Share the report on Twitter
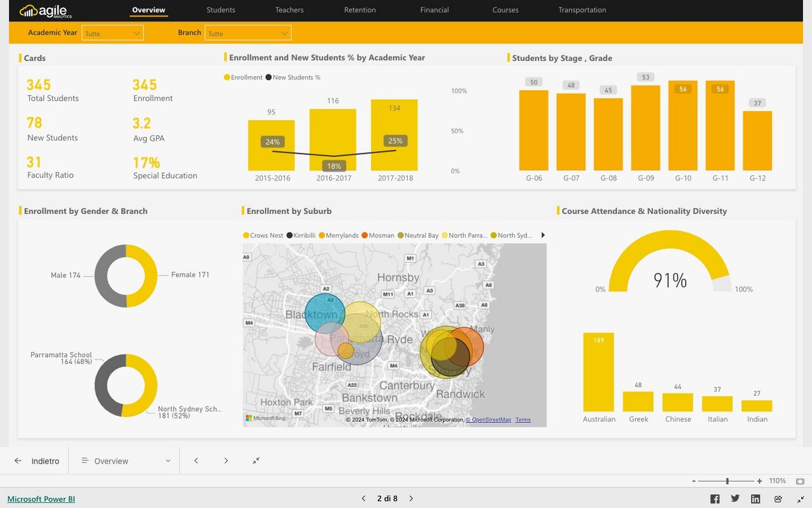812x508 pixels. (735, 498)
